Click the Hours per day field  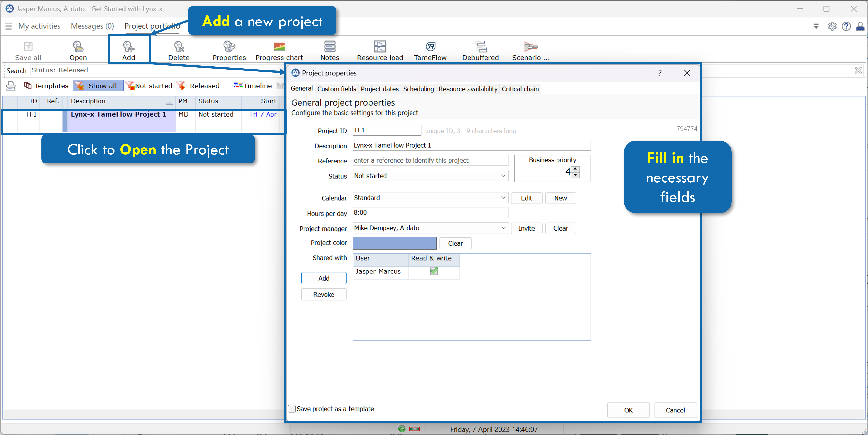point(430,213)
